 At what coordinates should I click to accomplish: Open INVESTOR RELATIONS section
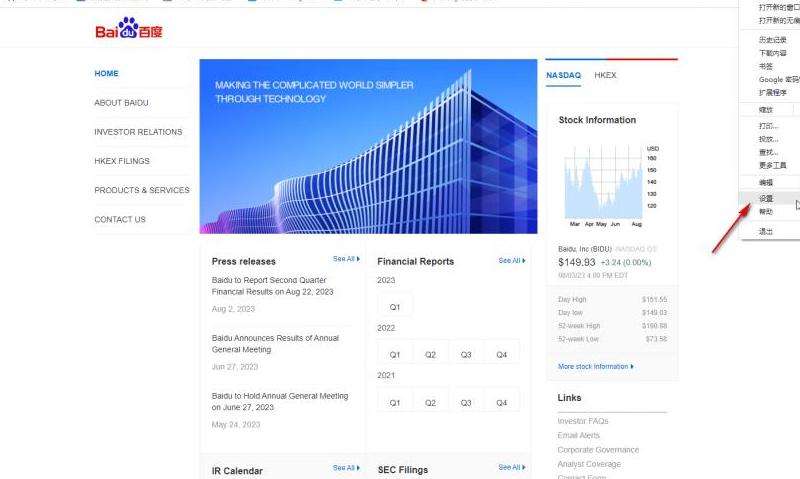pos(138,132)
